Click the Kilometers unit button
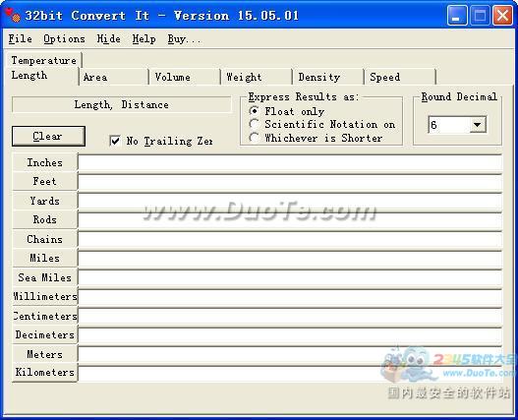 point(44,373)
